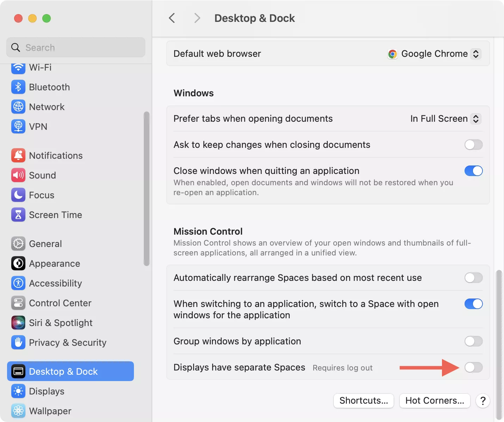504x422 pixels.
Task: Click the Network globe icon
Action: click(18, 107)
